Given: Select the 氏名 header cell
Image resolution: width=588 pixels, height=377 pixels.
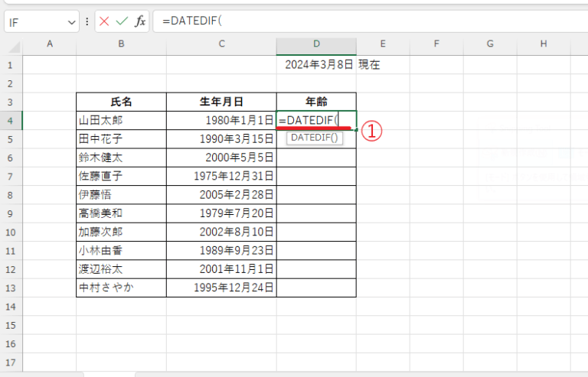Looking at the screenshot, I should coord(121,102).
